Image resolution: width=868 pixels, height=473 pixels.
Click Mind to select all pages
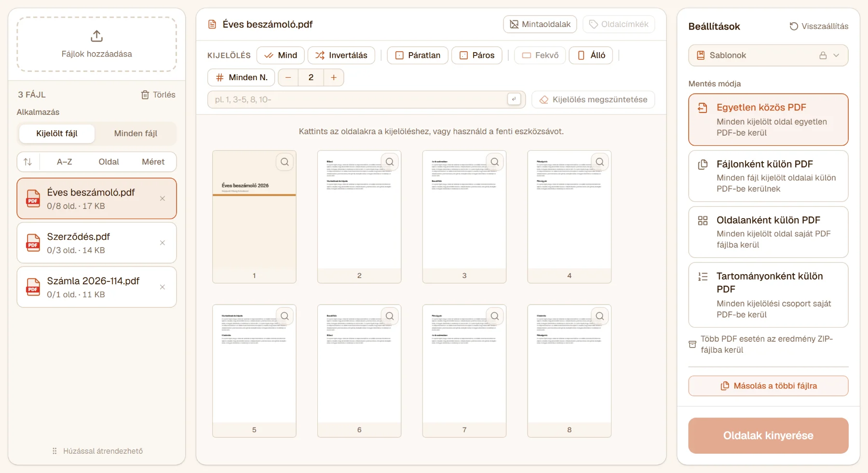pos(281,55)
